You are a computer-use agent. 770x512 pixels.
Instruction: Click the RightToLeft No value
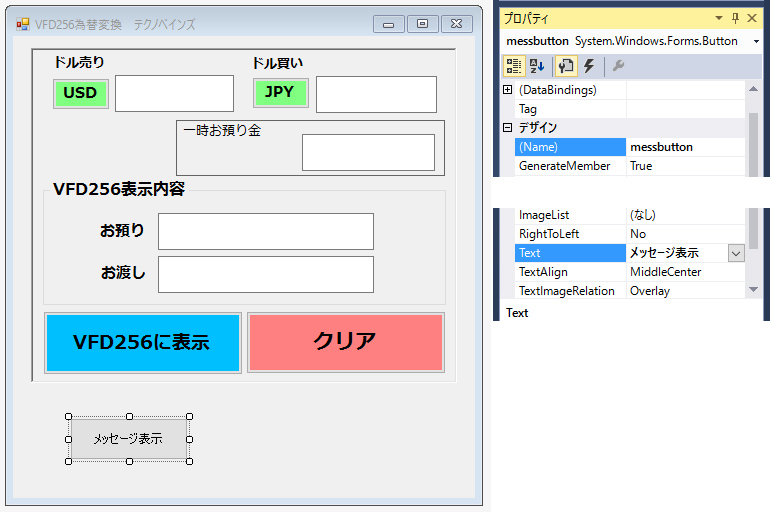point(638,234)
